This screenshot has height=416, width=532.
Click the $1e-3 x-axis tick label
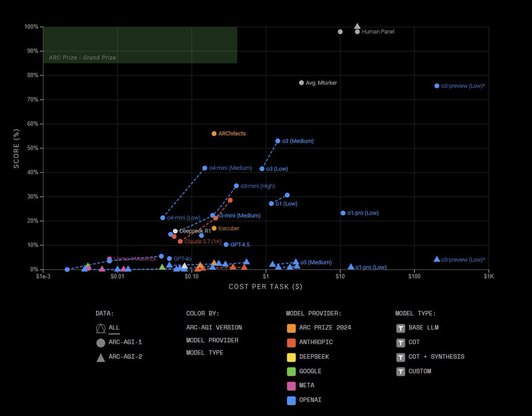pyautogui.click(x=43, y=277)
